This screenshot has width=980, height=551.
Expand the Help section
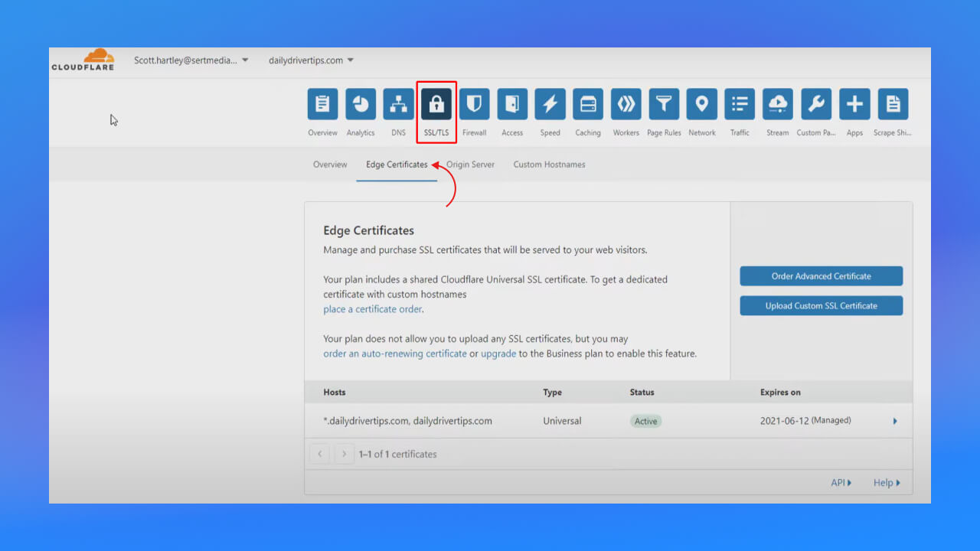pos(887,483)
